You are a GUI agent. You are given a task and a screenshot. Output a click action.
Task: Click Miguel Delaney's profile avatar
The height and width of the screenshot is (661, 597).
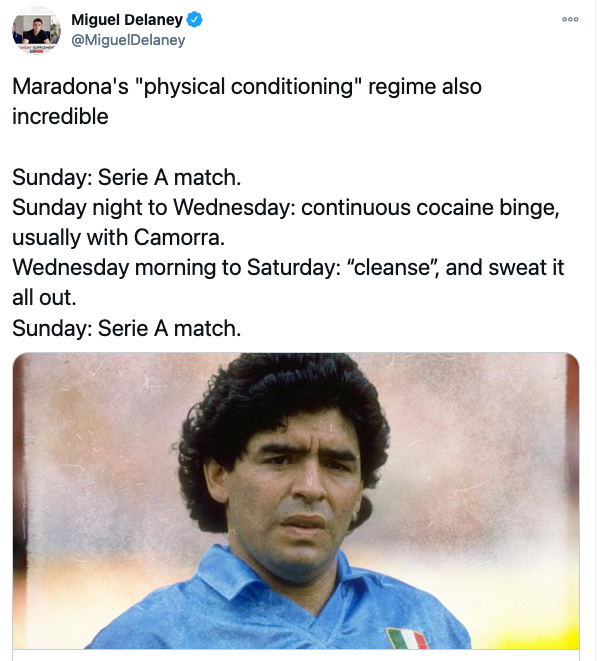pos(36,30)
